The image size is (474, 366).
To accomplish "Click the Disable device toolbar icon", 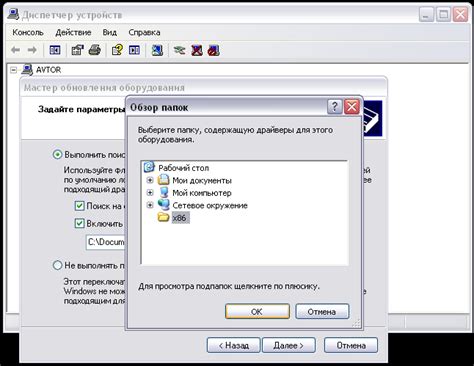I will click(x=213, y=50).
